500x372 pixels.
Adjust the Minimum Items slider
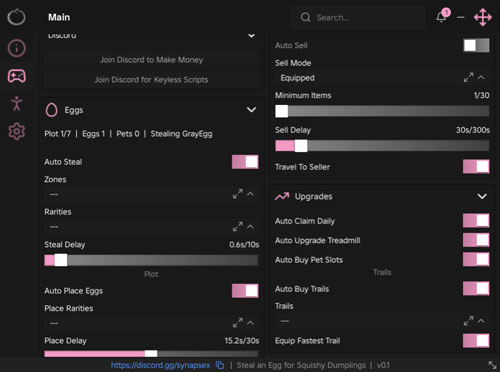(382, 111)
